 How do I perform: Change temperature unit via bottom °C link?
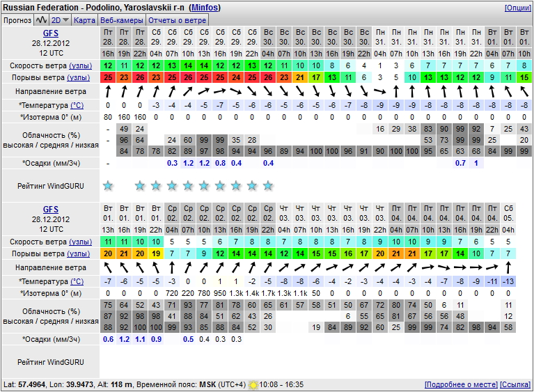point(76,281)
